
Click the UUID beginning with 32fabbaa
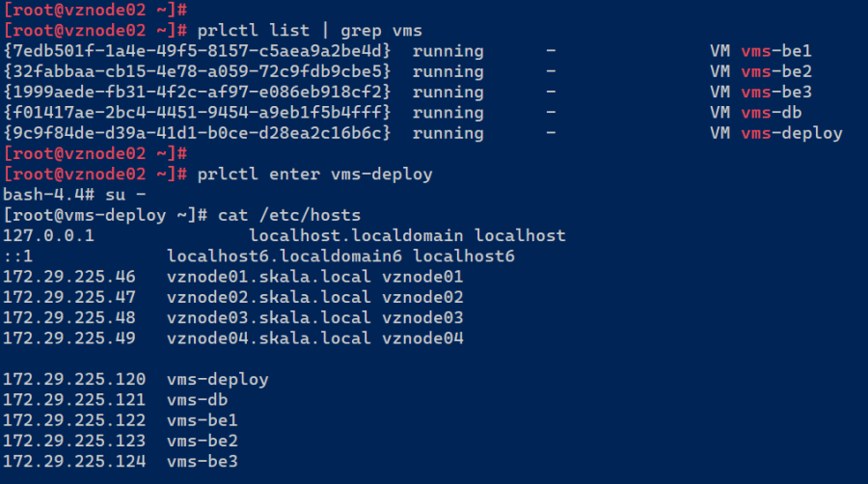(x=198, y=71)
